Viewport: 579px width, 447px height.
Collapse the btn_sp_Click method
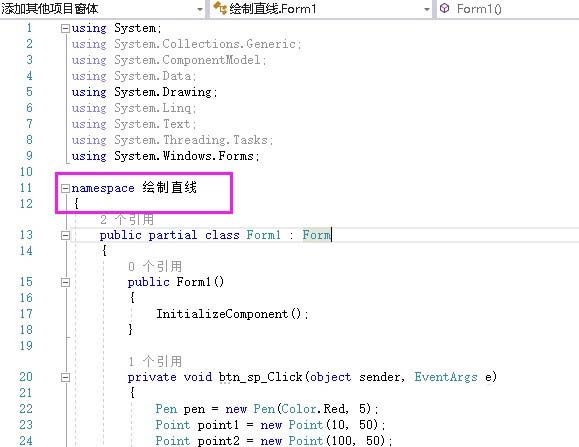(x=65, y=377)
